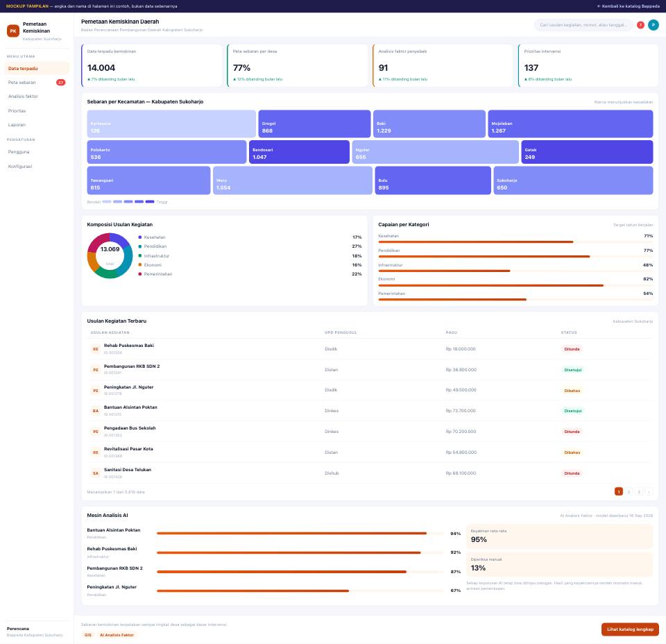The image size is (666, 644).
Task: Click Kembali ke katalog Bappeda link
Action: pyautogui.click(x=629, y=6)
